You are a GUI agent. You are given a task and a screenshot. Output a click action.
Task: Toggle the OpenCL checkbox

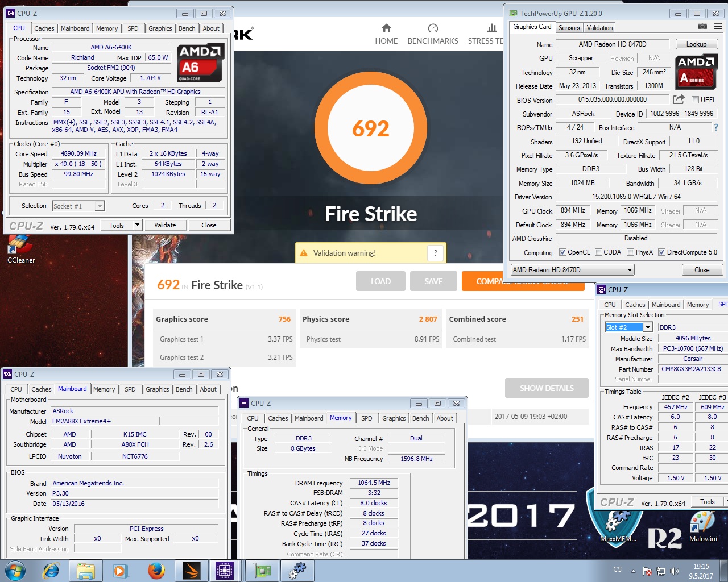[x=562, y=252]
